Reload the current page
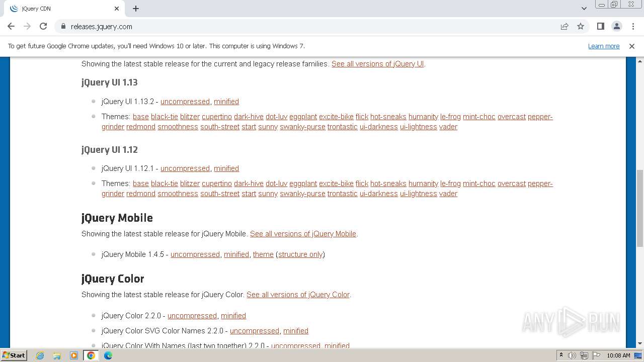The width and height of the screenshot is (644, 362). 43,26
